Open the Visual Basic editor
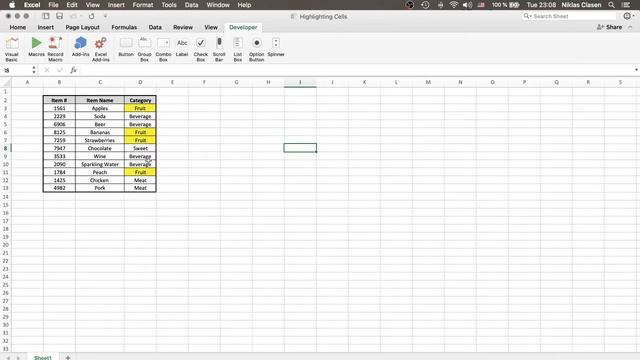The height and width of the screenshot is (360, 640). point(11,49)
